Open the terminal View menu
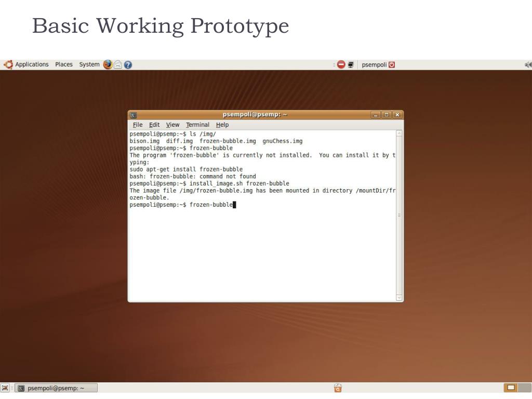Screen dimensions: 532x399 pyautogui.click(x=172, y=125)
